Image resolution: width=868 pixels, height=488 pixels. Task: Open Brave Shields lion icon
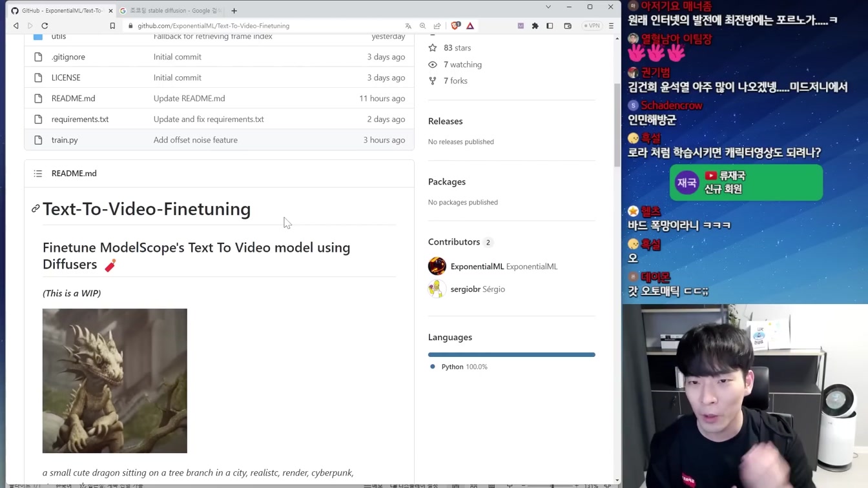tap(456, 26)
